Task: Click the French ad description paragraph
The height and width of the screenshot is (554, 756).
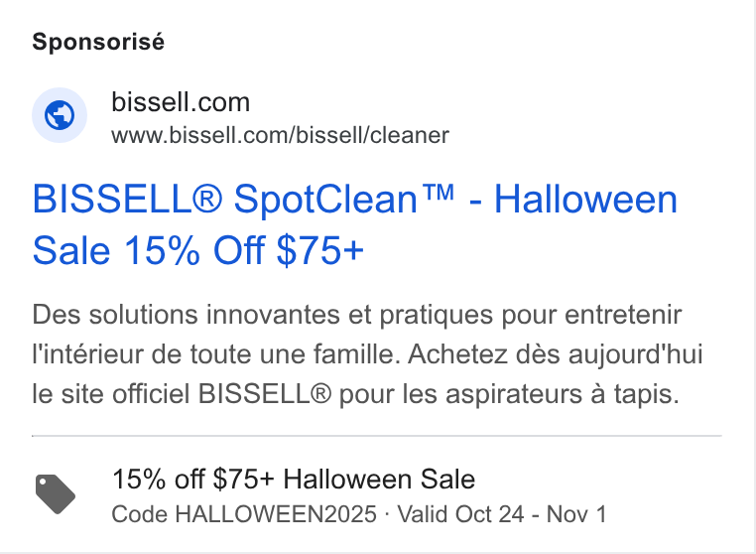Action: coord(367,354)
